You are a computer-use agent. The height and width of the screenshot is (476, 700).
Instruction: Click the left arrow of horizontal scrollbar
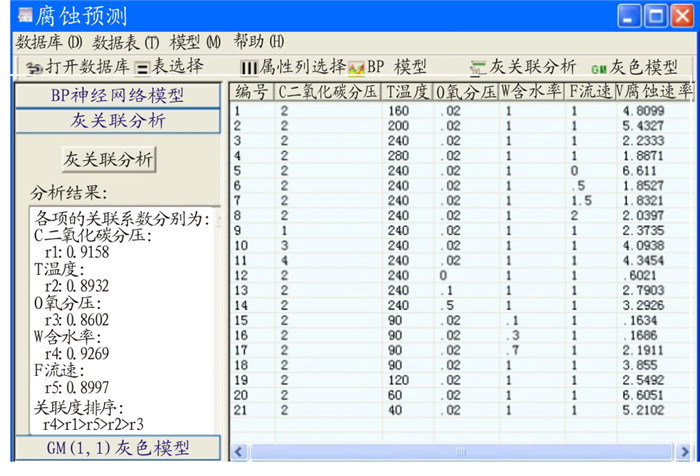tap(239, 452)
